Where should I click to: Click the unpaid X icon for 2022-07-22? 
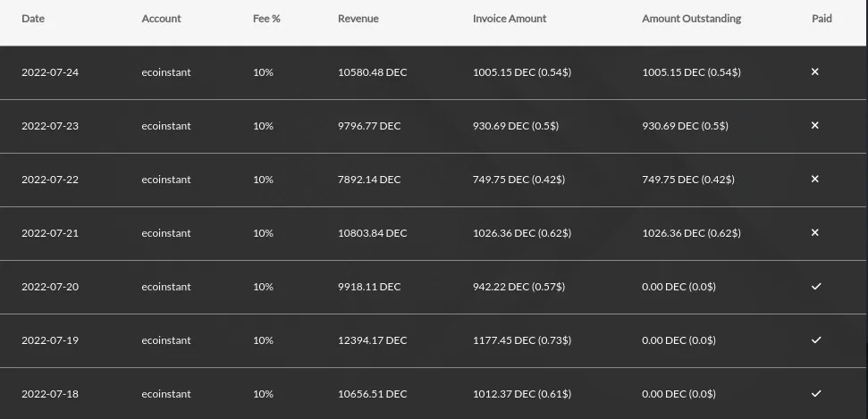pyautogui.click(x=814, y=180)
